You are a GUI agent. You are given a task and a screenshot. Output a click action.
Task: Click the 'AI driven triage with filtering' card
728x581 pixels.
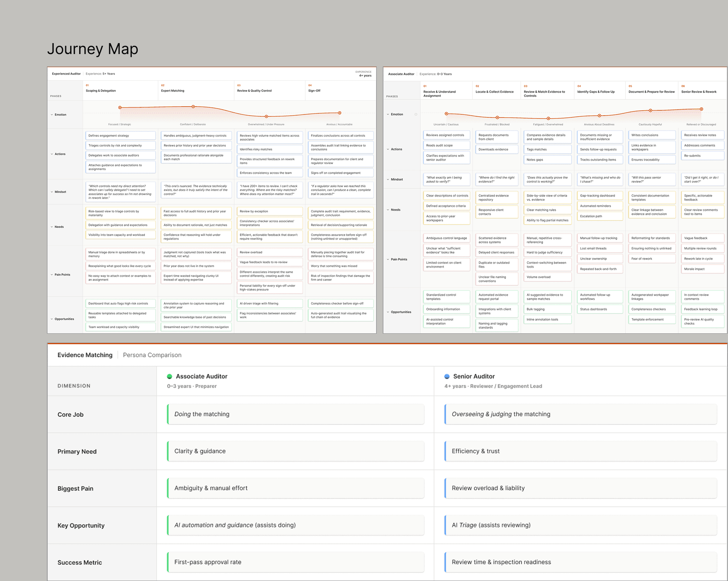(270, 304)
